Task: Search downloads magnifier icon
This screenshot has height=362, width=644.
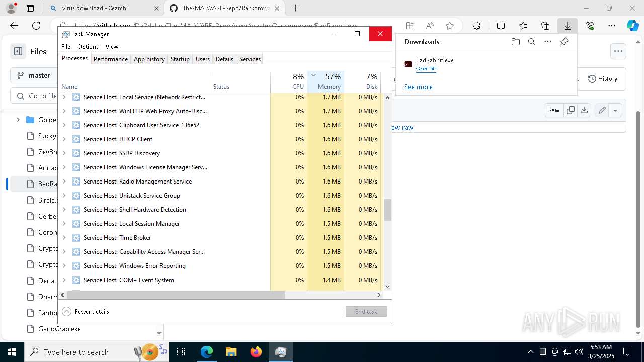Action: pyautogui.click(x=531, y=42)
